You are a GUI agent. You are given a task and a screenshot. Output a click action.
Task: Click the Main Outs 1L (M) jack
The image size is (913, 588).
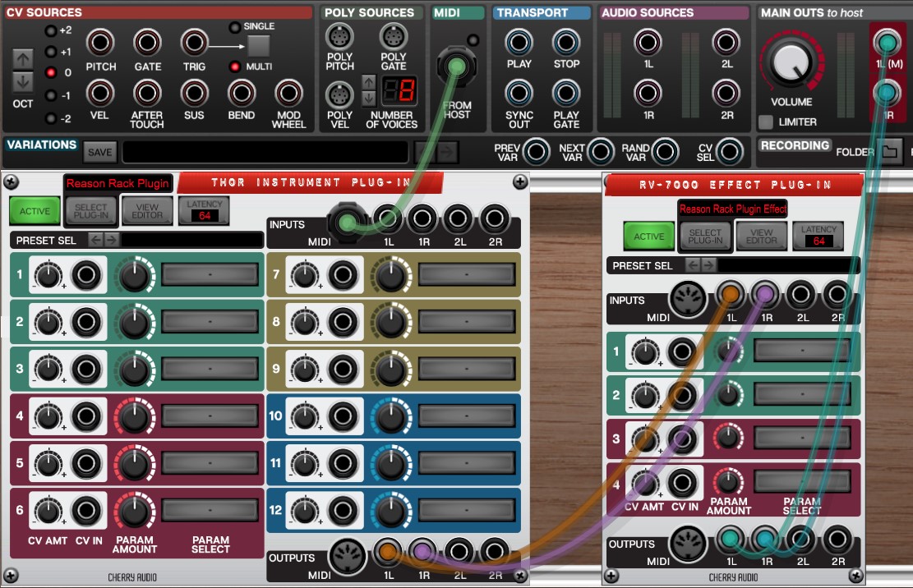(x=887, y=43)
